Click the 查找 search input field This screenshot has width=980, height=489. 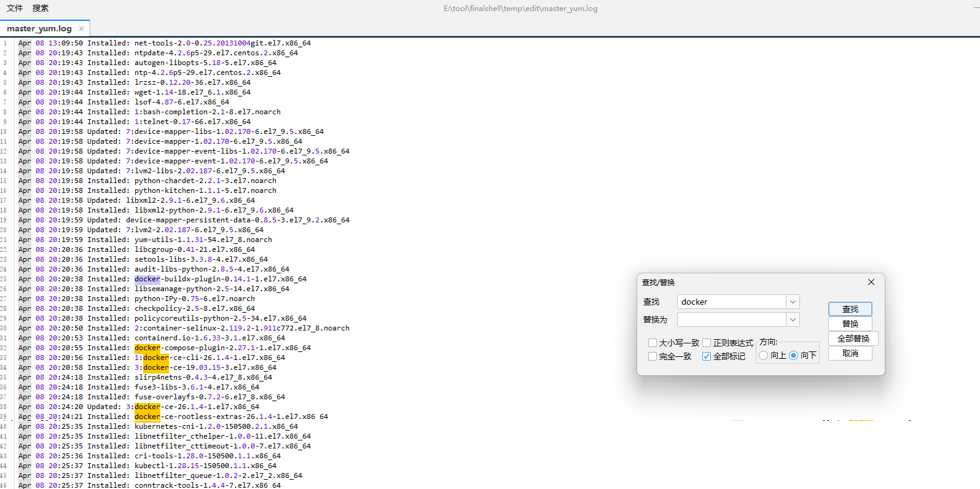pos(732,302)
